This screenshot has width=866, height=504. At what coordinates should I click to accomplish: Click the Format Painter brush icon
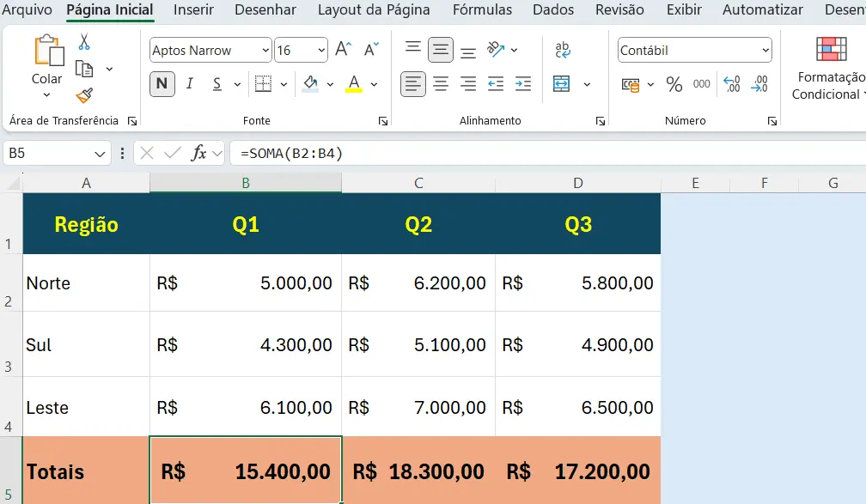pyautogui.click(x=84, y=95)
